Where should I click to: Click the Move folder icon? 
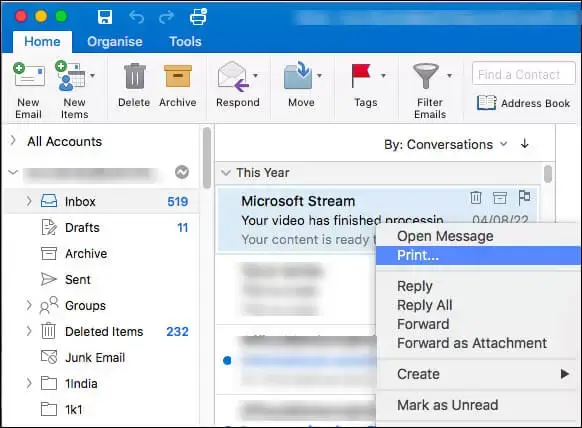(x=298, y=76)
